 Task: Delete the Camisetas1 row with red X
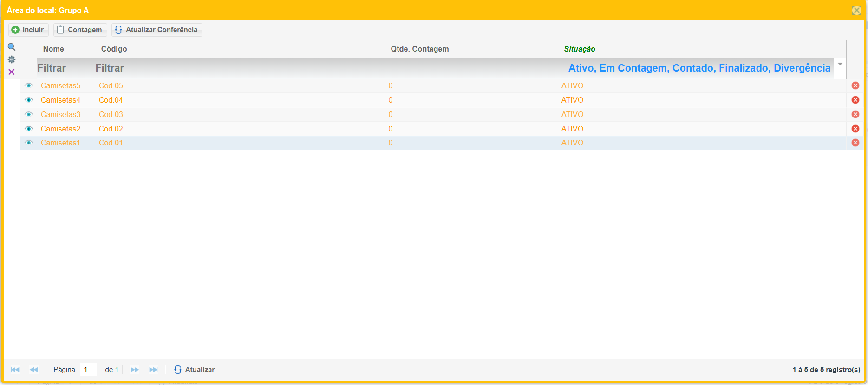pos(855,143)
